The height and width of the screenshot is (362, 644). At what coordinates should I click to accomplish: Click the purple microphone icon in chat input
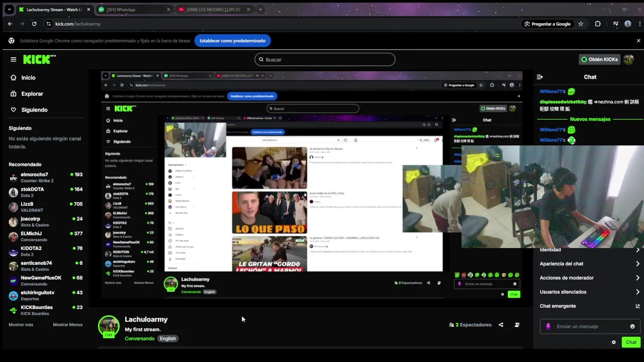(548, 326)
